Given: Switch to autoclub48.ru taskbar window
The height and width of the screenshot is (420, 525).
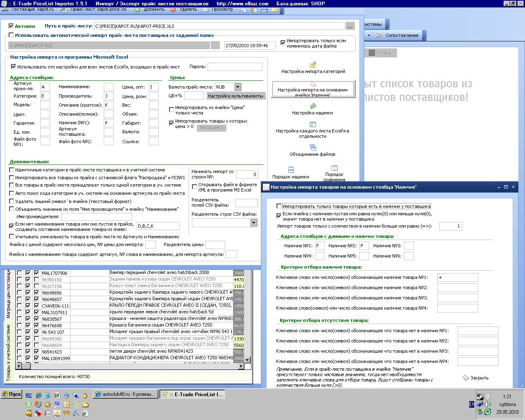Looking at the screenshot, I should coord(125,394).
